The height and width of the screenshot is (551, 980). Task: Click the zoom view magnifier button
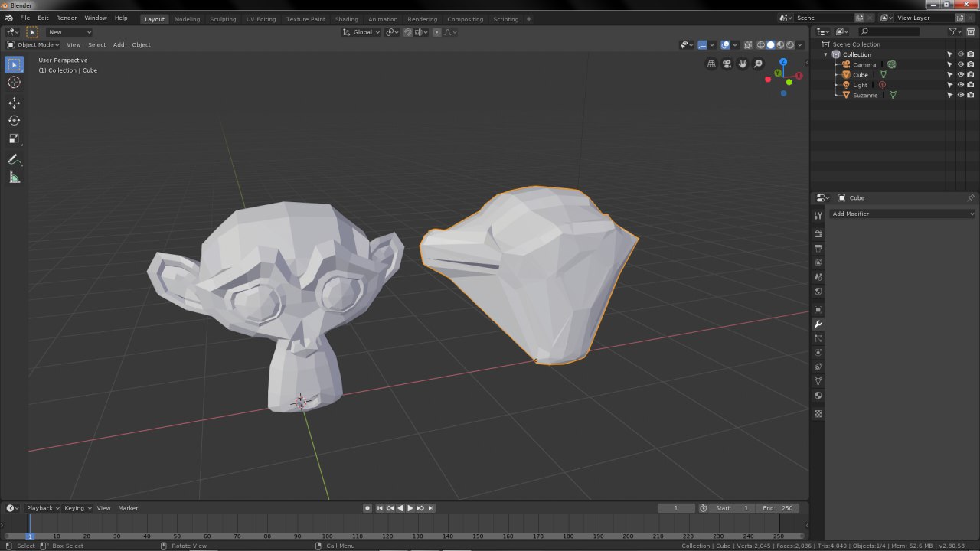[x=758, y=64]
